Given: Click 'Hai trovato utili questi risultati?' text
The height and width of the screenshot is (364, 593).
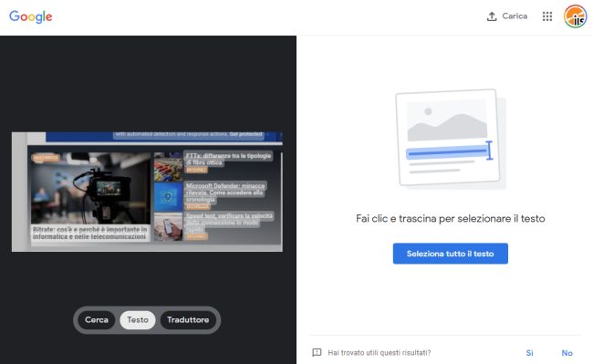Looking at the screenshot, I should (x=380, y=353).
